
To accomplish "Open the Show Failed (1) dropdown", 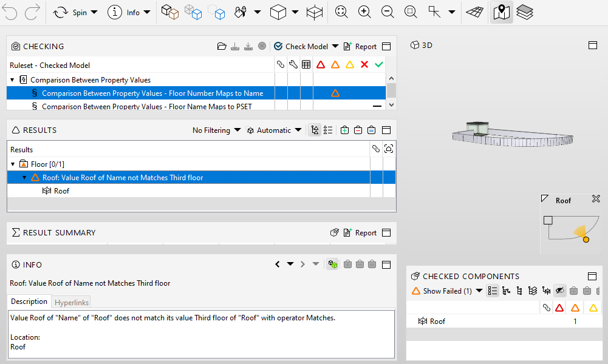I will tap(446, 291).
